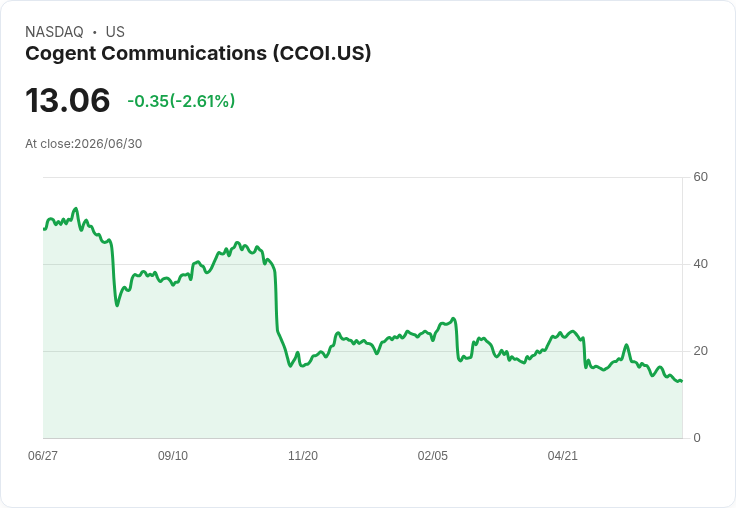Click the 09/10 x-axis date label

coord(173,455)
